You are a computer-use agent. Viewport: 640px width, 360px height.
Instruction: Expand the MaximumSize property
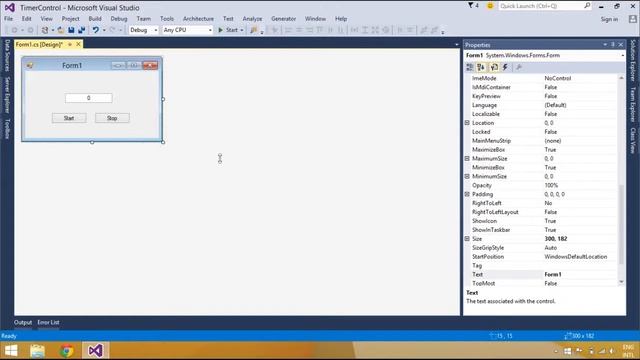(467, 158)
